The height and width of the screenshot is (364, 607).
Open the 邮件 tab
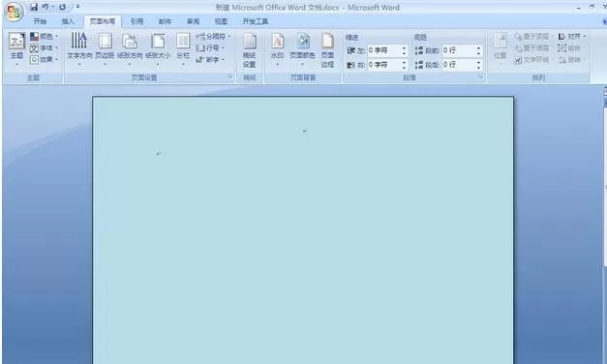165,21
